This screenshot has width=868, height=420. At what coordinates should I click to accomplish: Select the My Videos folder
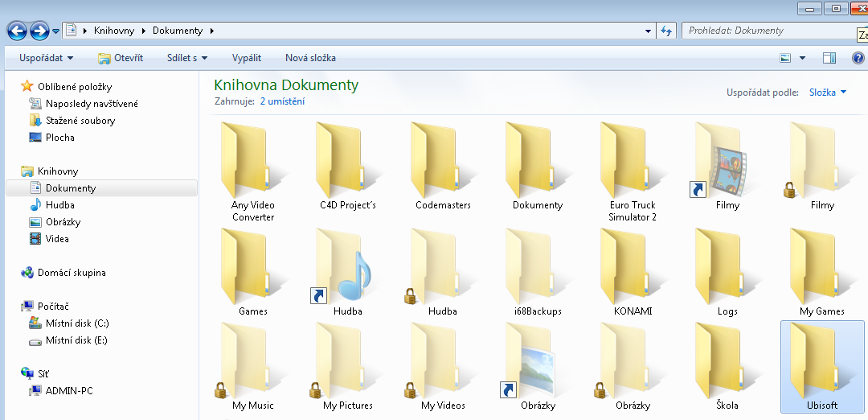(443, 366)
